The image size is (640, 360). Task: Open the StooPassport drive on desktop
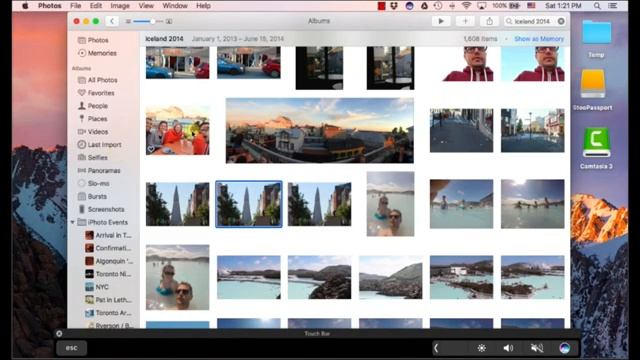tap(593, 90)
